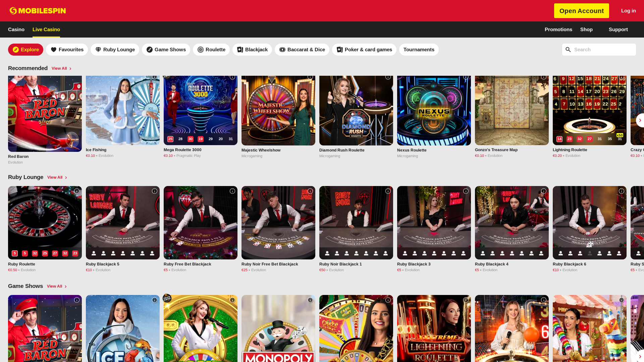Advance the Game Shows carousel arrow
The image size is (644, 362).
640,357
